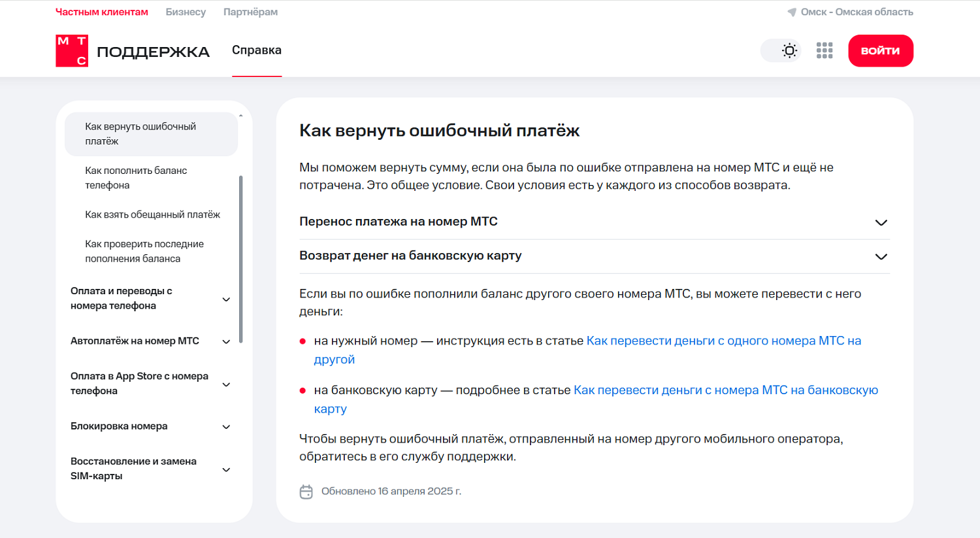Open Как проверить последние пополнения баланса
This screenshot has height=538, width=980.
[x=144, y=251]
